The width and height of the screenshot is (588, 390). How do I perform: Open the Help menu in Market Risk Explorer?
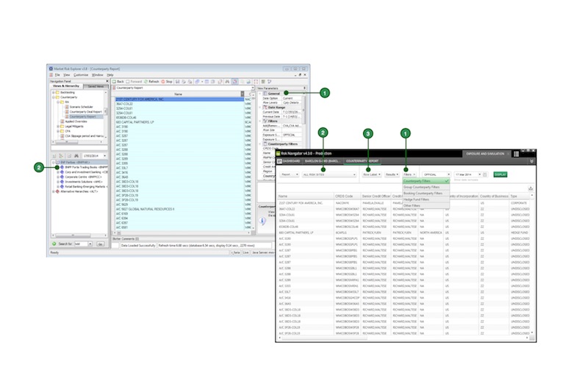(x=110, y=75)
